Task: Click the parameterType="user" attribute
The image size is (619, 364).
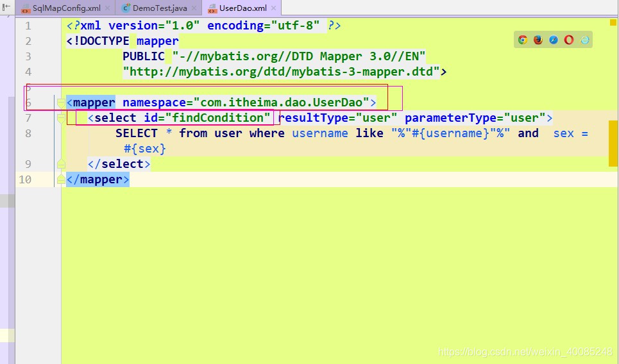Action: point(475,118)
